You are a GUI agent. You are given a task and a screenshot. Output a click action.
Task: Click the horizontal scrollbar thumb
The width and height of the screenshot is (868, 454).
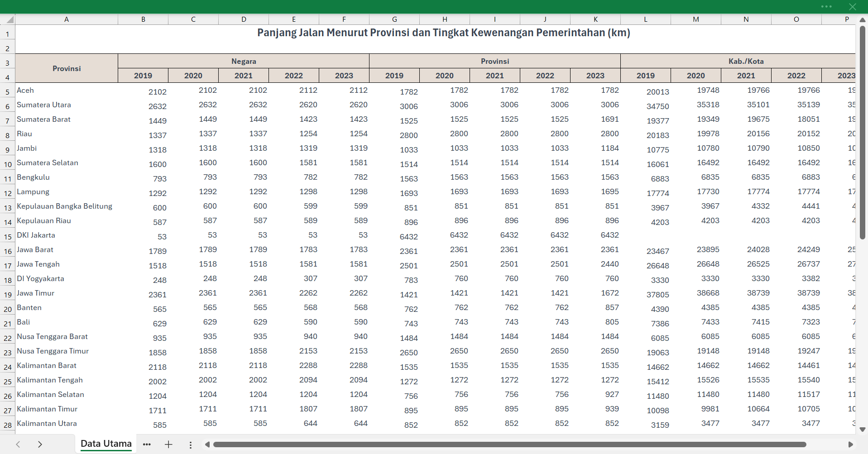(510, 444)
